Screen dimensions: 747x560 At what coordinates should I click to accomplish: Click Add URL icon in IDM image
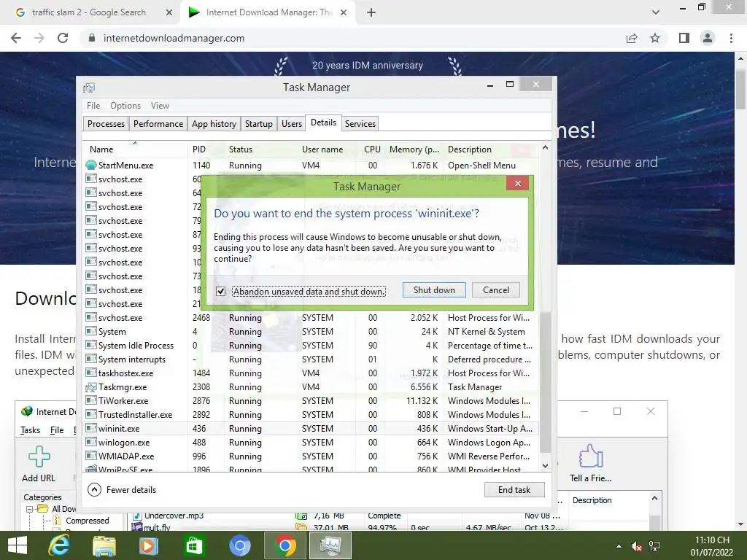39,456
